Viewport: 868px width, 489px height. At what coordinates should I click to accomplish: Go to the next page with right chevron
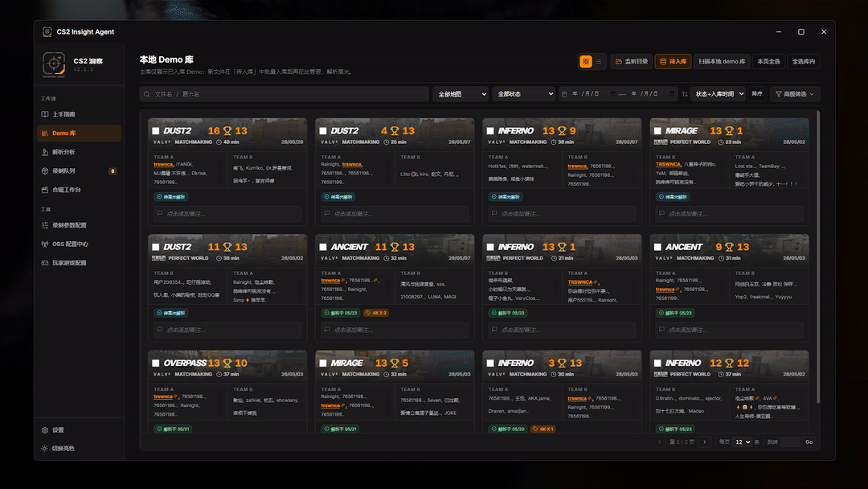click(705, 442)
